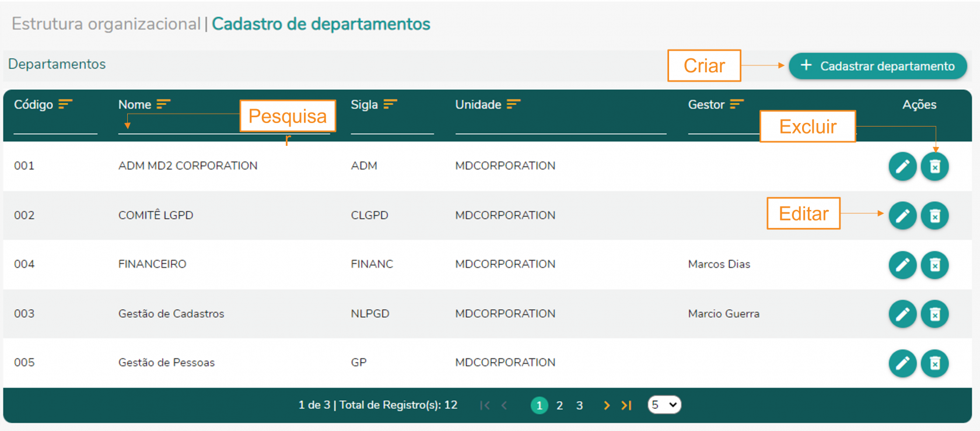Click the Gestão de Pessoas name
Image resolution: width=980 pixels, height=431 pixels.
pyautogui.click(x=166, y=363)
